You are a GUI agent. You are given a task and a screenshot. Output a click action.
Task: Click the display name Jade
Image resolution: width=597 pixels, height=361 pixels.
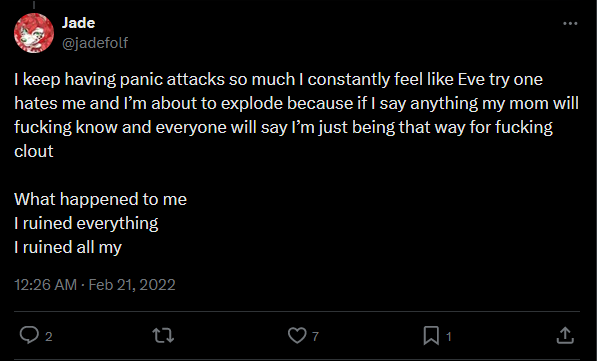(x=78, y=23)
